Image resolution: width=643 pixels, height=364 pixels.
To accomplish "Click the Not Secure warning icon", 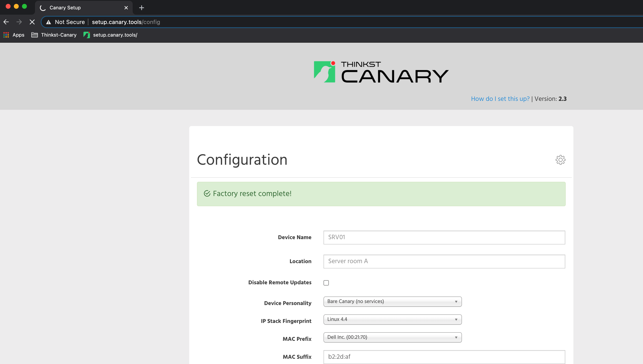I will coord(48,22).
